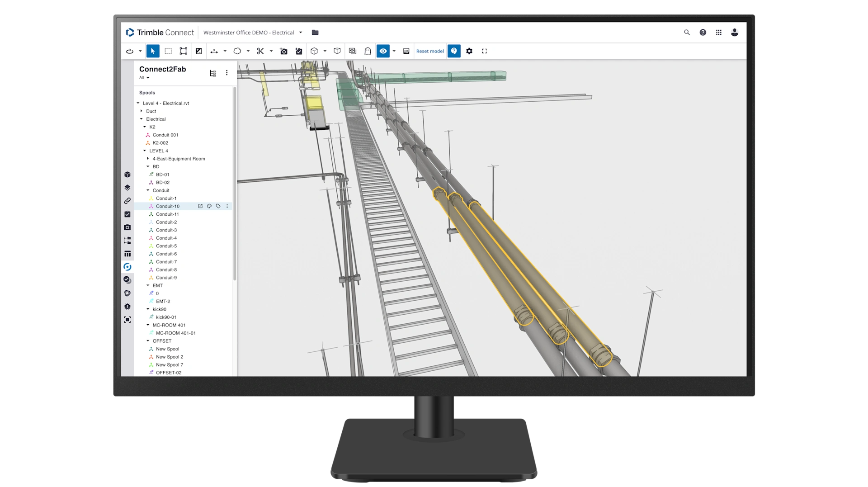Open 3D cube view dropdown arrow

[325, 51]
